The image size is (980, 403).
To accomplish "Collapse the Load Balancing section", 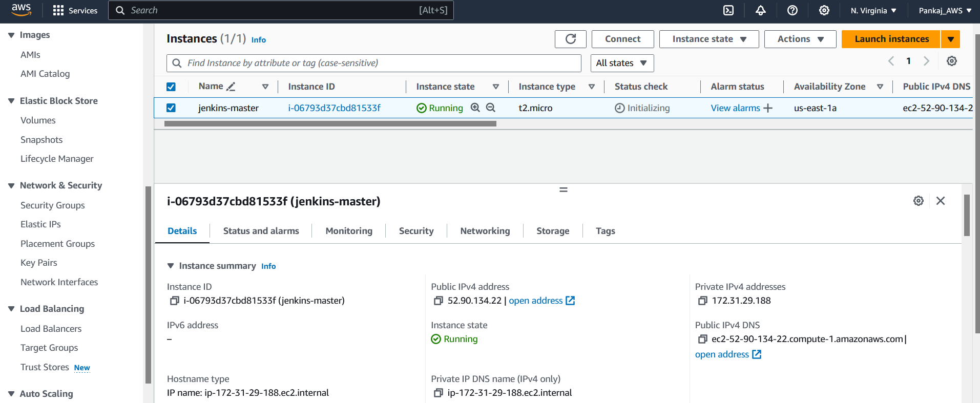I will tap(11, 309).
